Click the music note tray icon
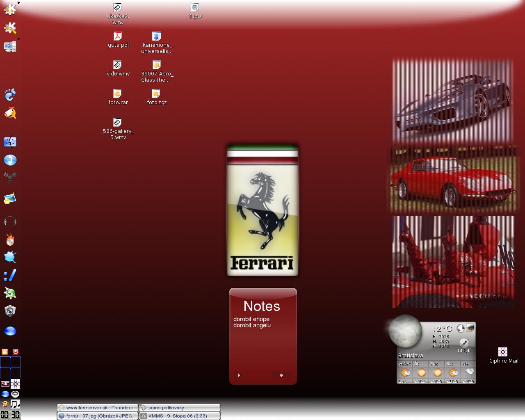Viewport: 525px width, 420px height. (x=15, y=404)
